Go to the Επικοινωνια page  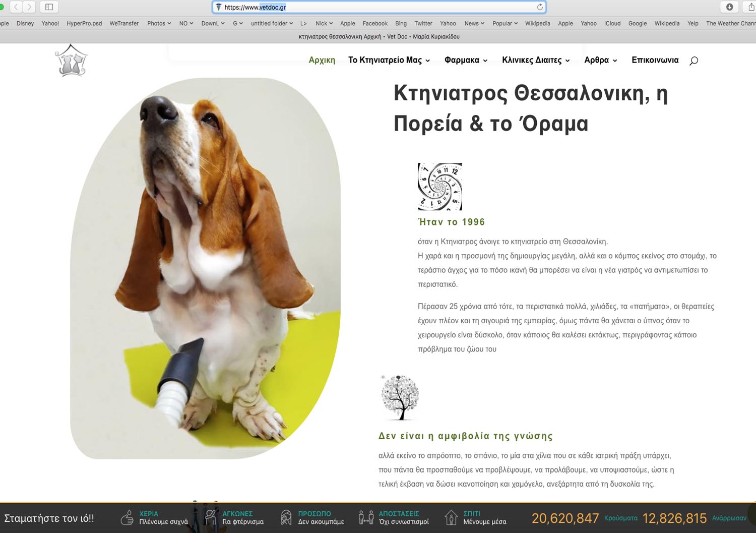pos(655,60)
